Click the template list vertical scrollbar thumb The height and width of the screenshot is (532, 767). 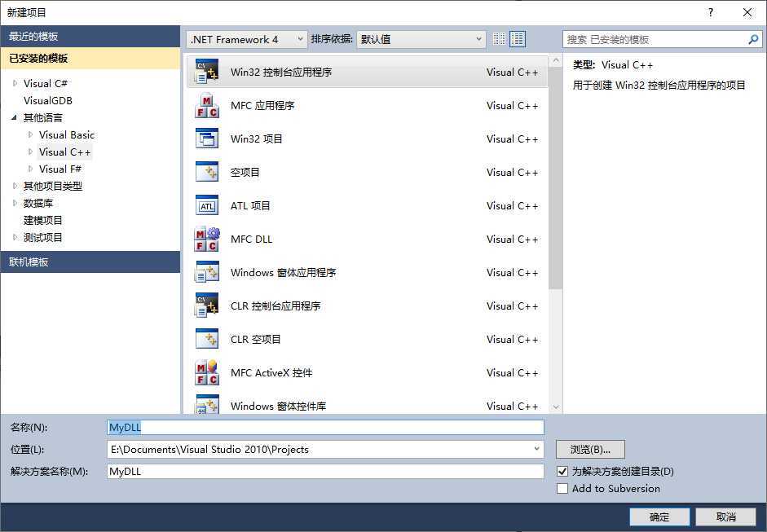555,178
